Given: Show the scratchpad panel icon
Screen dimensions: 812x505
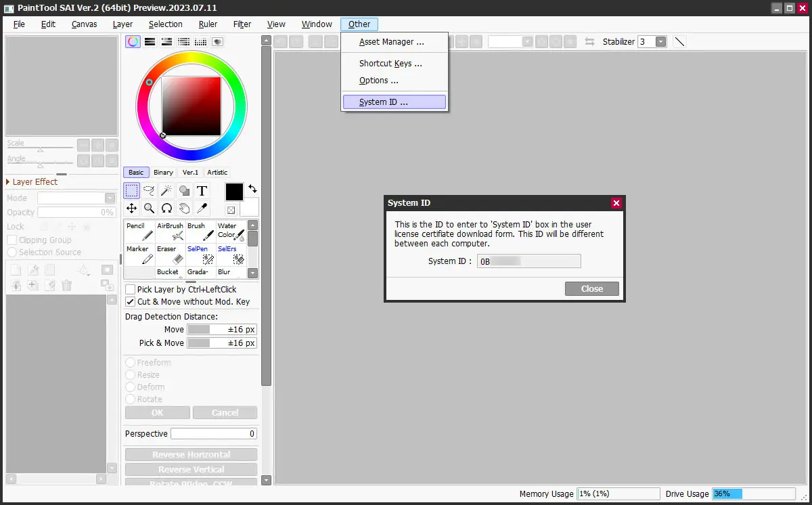Looking at the screenshot, I should (217, 41).
